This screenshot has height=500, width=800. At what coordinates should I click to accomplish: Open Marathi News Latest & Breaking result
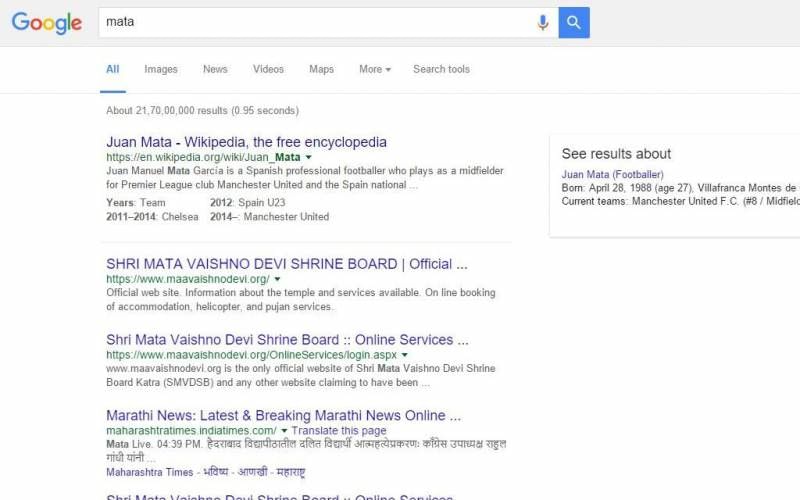tap(283, 415)
